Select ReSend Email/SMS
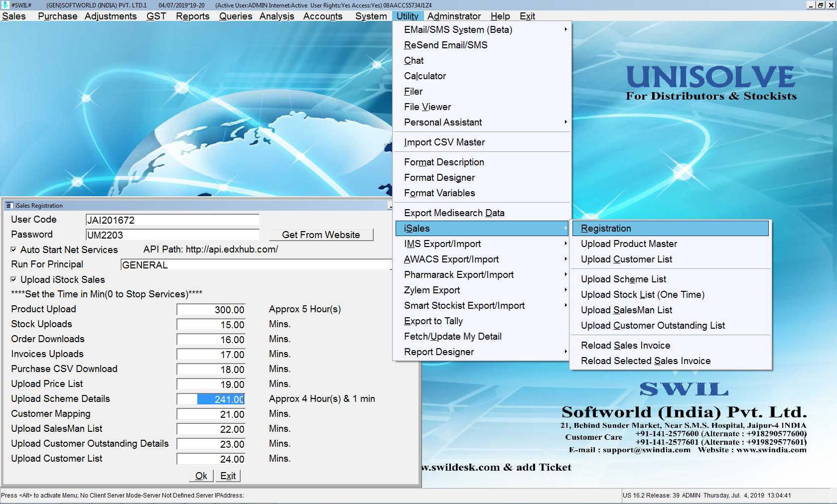837x504 pixels. [482, 45]
